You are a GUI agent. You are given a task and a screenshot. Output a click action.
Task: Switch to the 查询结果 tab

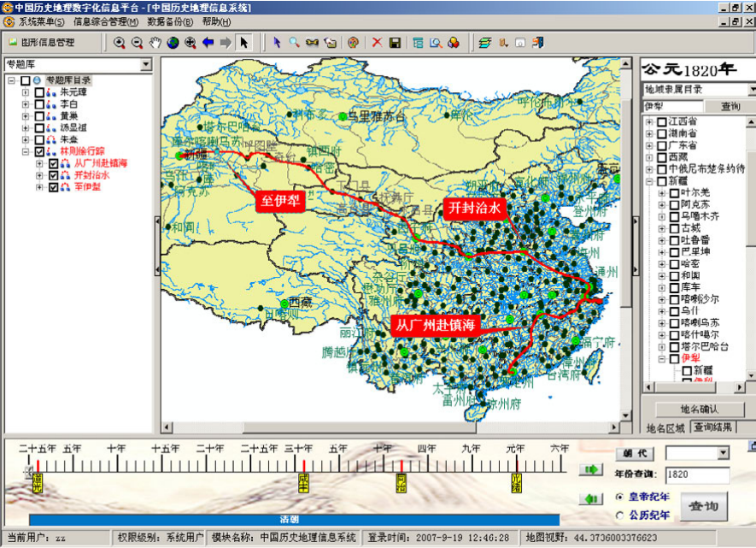[712, 427]
